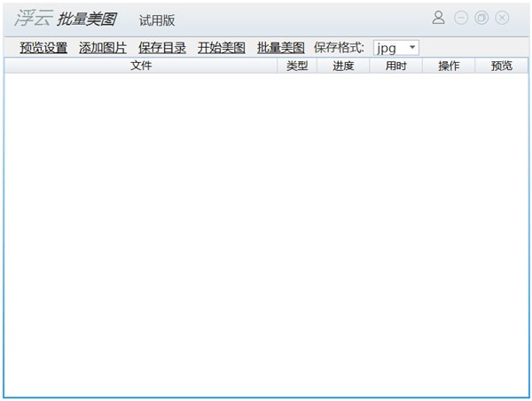Image resolution: width=532 pixels, height=401 pixels.
Task: Start processing with 开始美图
Action: 222,48
